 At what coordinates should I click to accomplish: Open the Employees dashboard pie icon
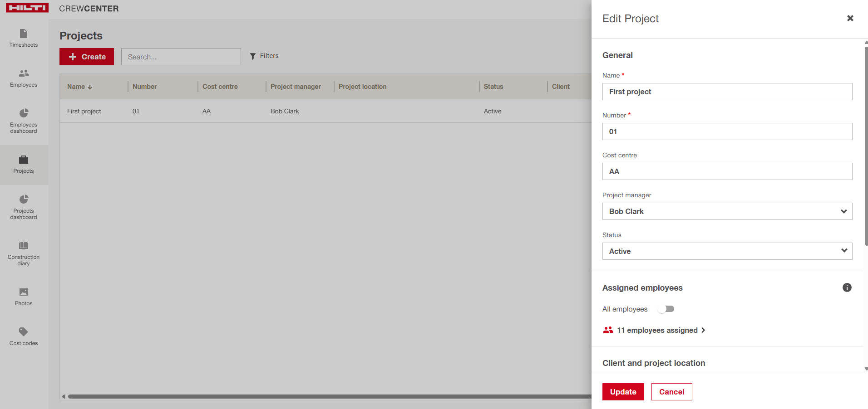point(24,113)
